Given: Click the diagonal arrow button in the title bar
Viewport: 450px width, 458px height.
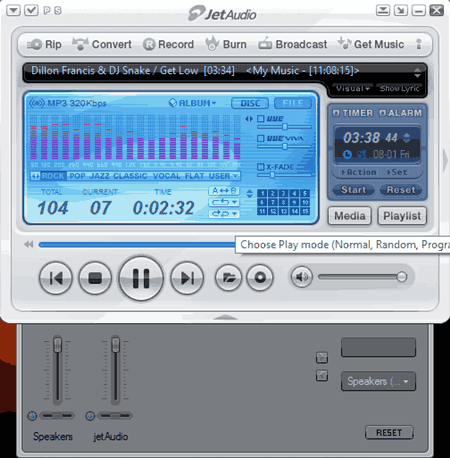Looking at the screenshot, I should (x=401, y=10).
